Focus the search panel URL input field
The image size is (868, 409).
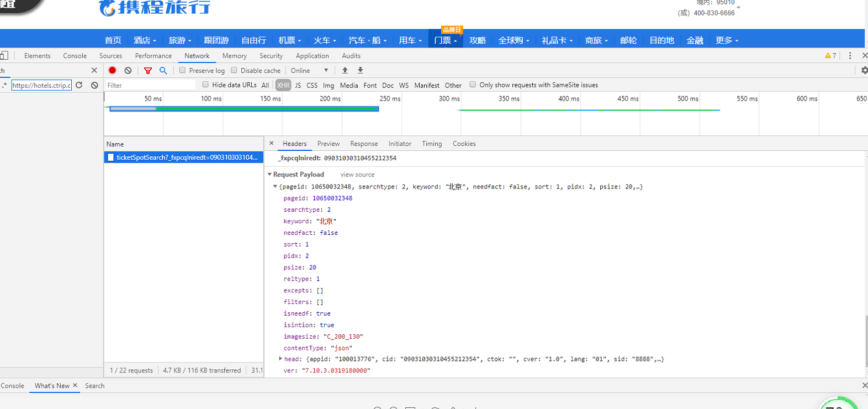[42, 85]
